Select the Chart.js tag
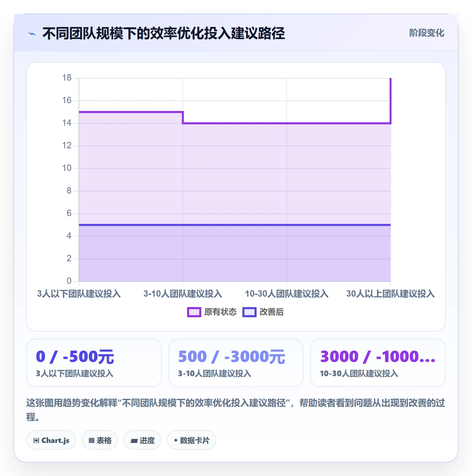472x476 pixels. tap(51, 440)
